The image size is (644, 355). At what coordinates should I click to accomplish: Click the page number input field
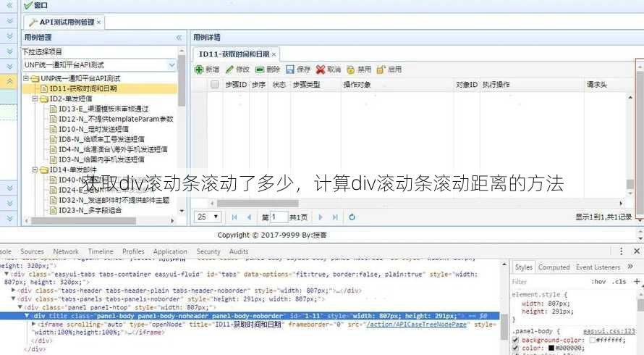click(x=279, y=217)
